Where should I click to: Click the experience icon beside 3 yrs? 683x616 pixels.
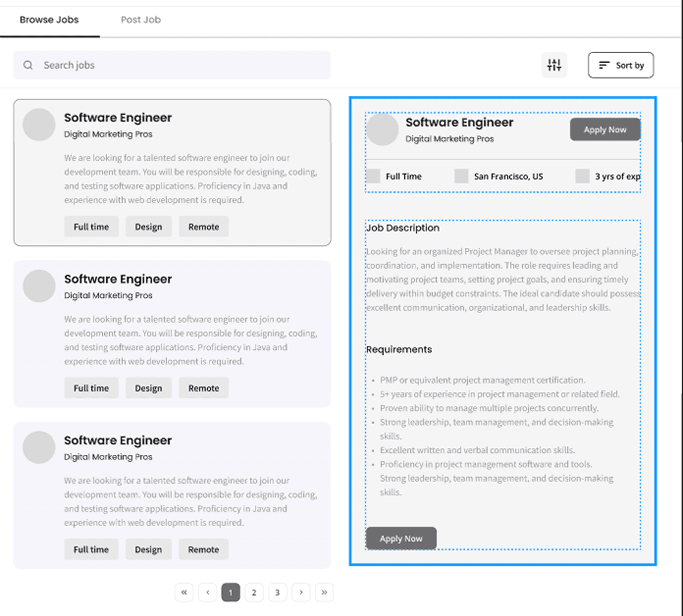582,176
